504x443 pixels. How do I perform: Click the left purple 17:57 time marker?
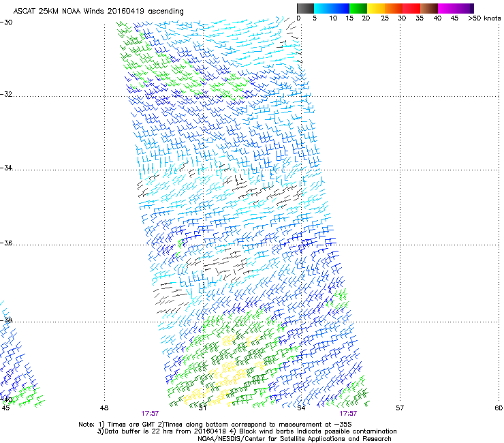[150, 414]
